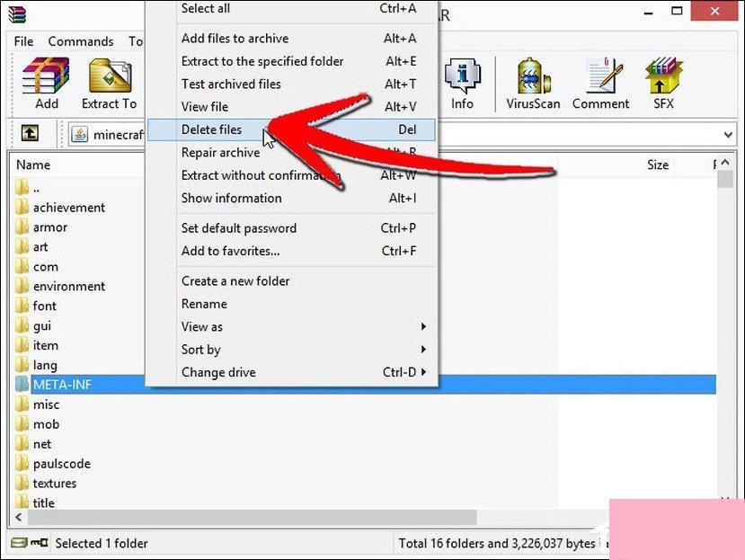Click the META-INF folder icon

coord(22,385)
